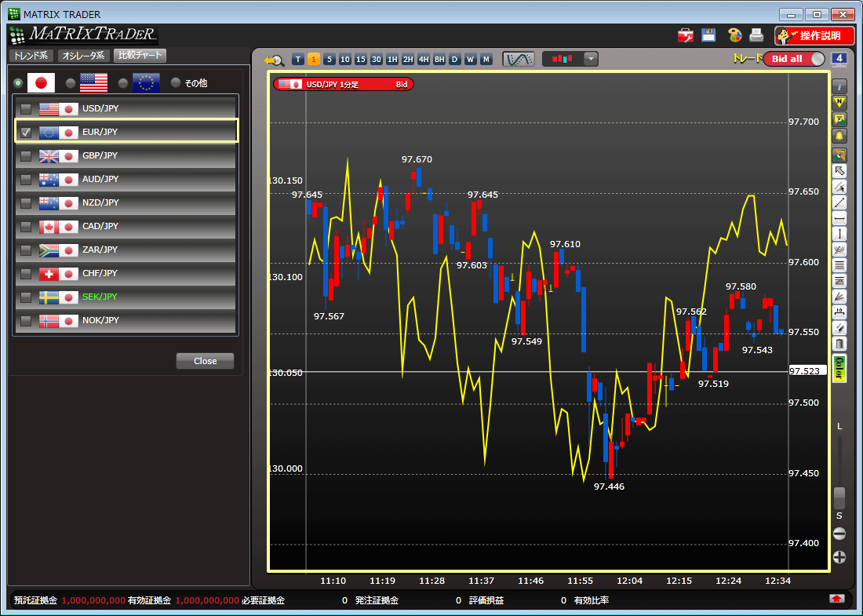Select the その他 radio button
The width and height of the screenshot is (863, 616).
tap(176, 82)
